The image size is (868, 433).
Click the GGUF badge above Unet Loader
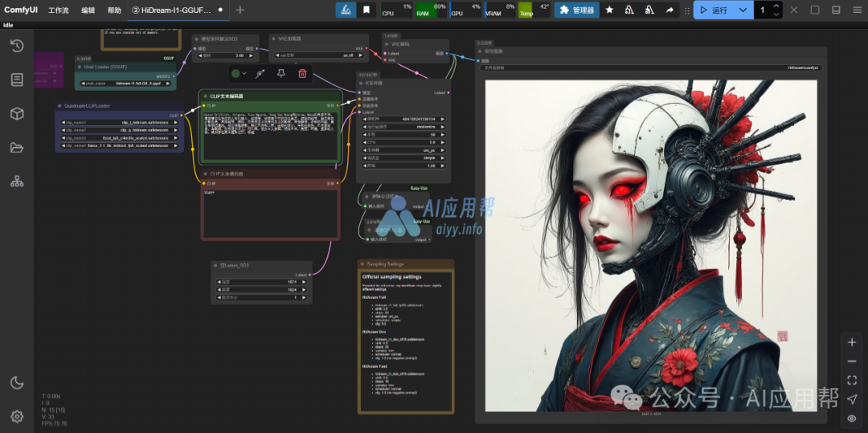click(x=169, y=58)
